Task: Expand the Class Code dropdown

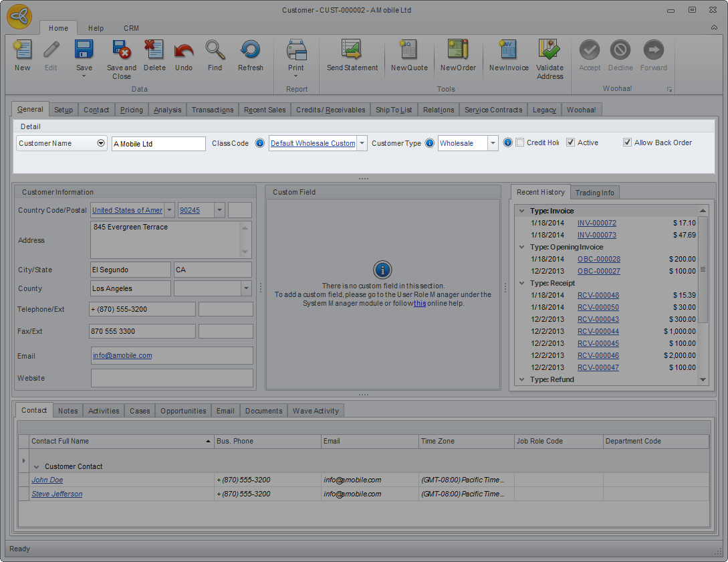Action: point(362,143)
